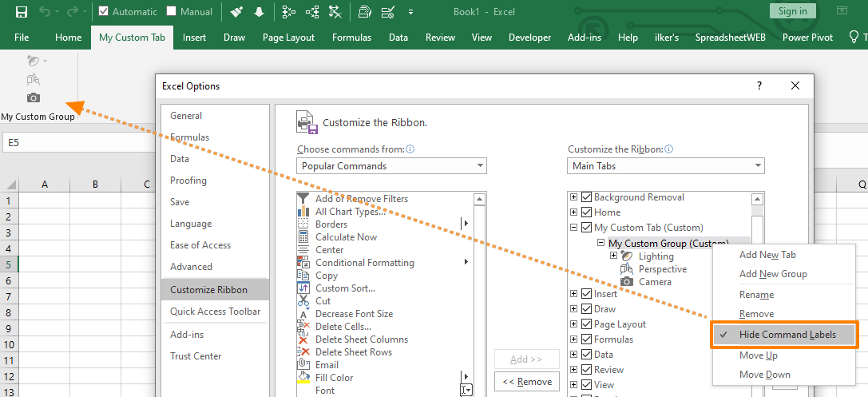
Task: Click the Trace Dependents icon in title bar
Action: coord(312,12)
